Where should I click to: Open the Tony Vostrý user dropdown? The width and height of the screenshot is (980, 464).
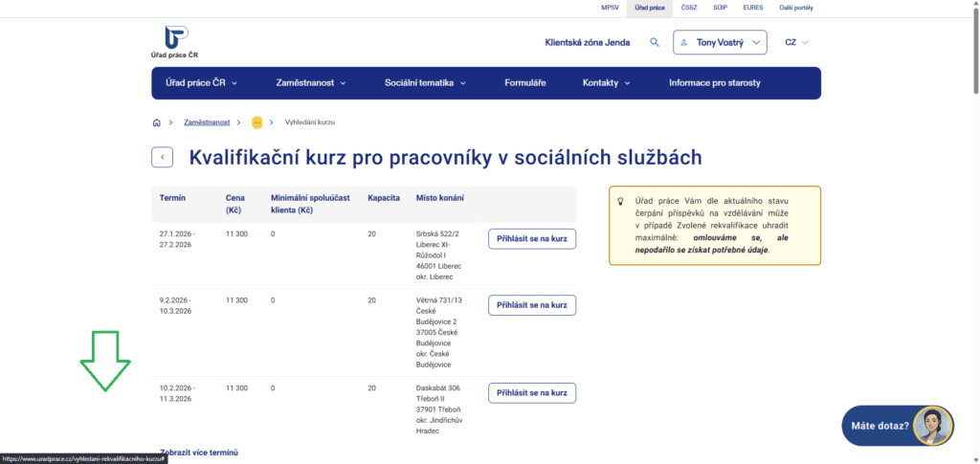click(720, 42)
